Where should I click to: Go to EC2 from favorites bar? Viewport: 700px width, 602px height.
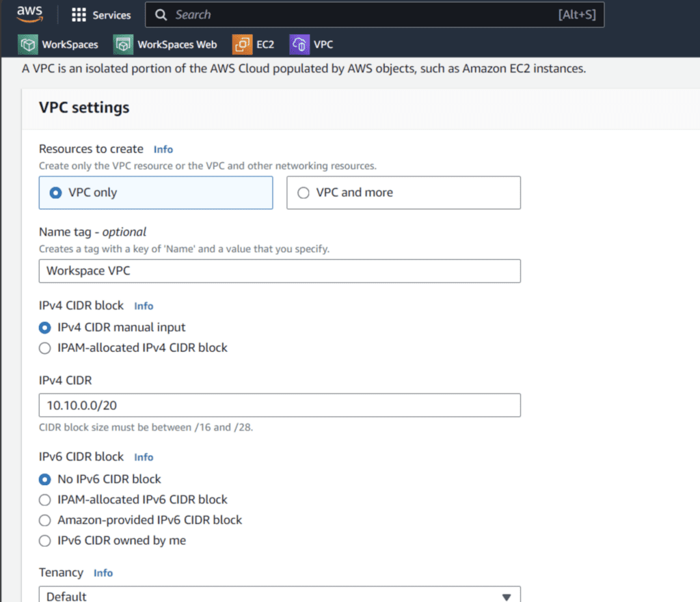point(265,44)
